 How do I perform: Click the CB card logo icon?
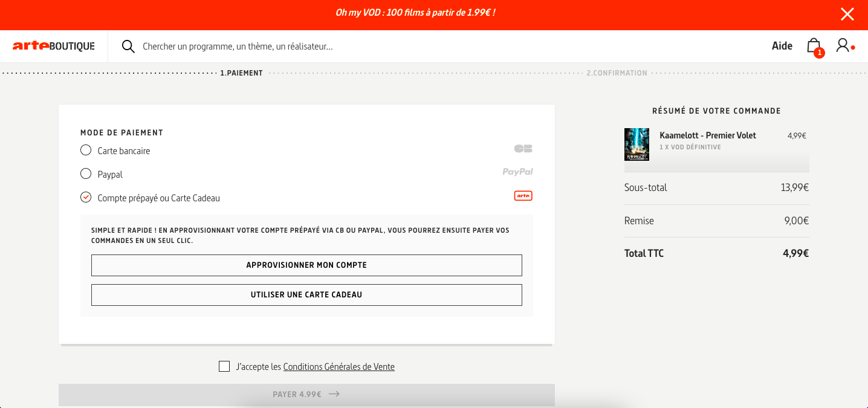[523, 149]
